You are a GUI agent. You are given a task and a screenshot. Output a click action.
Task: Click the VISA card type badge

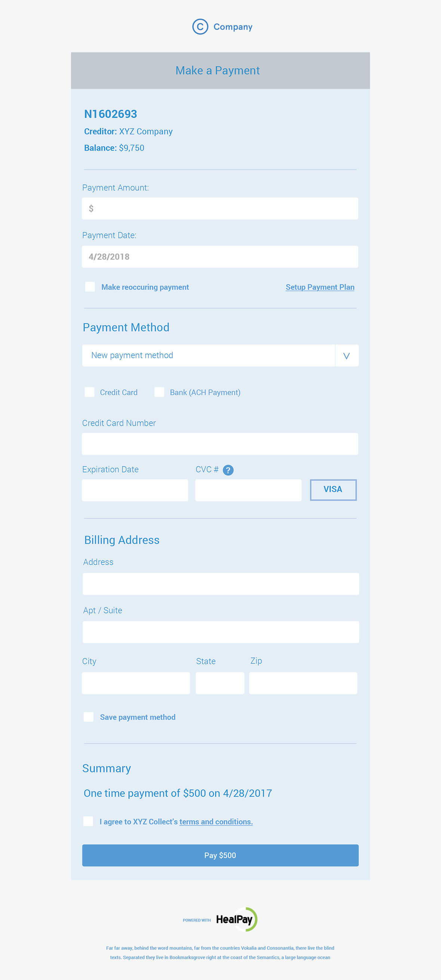pyautogui.click(x=333, y=489)
